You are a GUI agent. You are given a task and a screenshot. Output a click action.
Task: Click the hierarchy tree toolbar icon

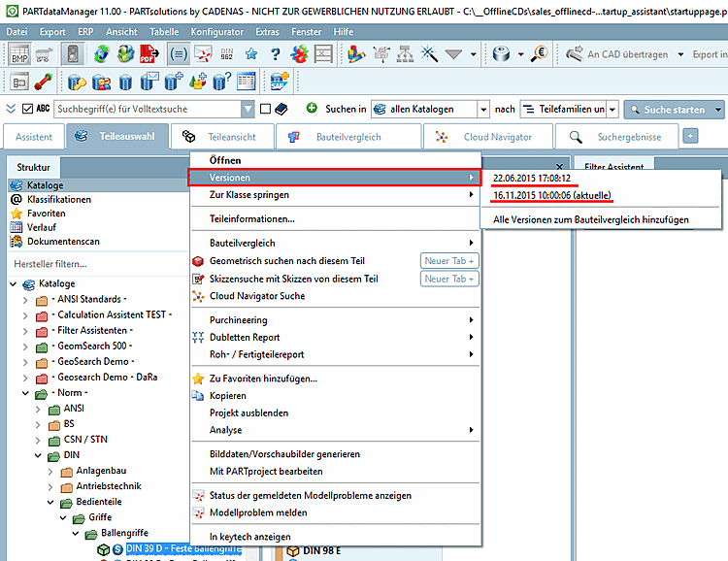pos(406,54)
